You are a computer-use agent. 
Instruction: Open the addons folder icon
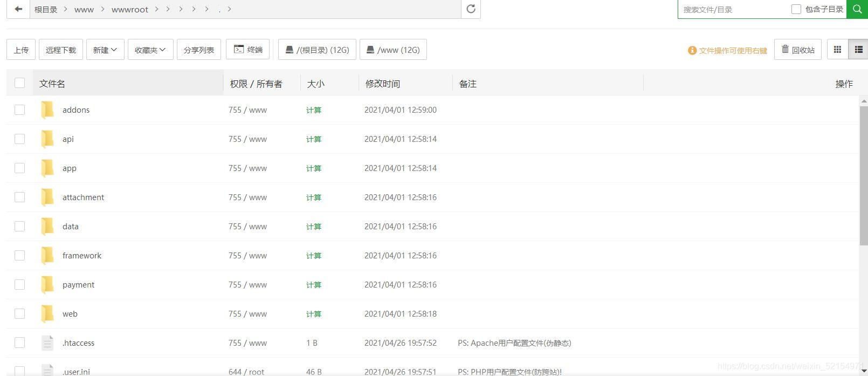pyautogui.click(x=47, y=110)
